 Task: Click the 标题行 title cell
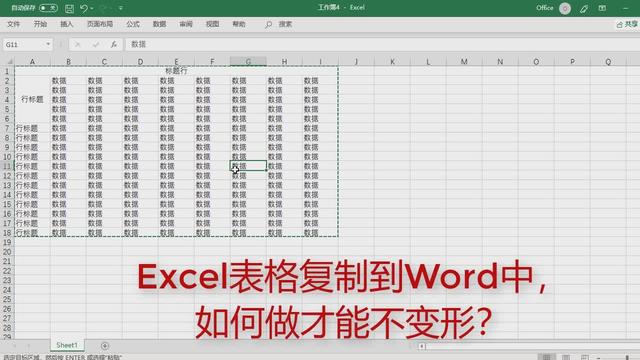tap(176, 71)
